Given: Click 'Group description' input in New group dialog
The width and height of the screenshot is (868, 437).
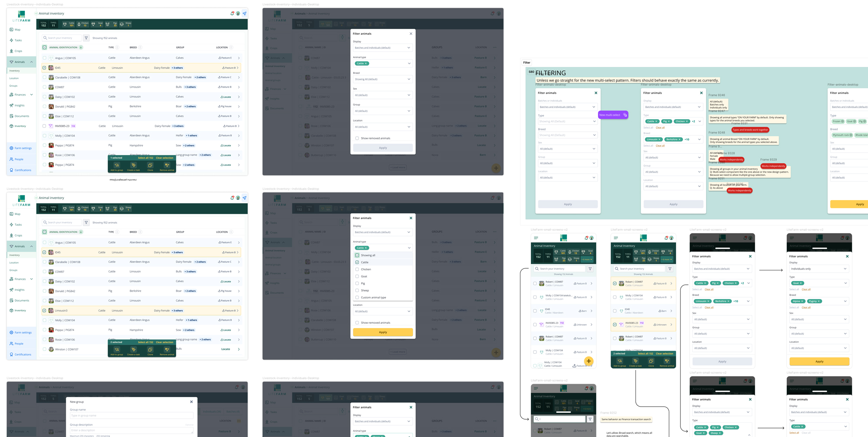Looking at the screenshot, I should tap(132, 430).
